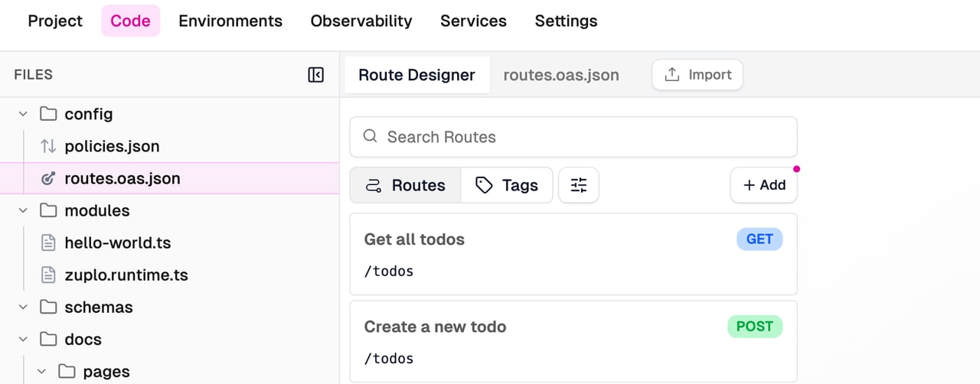
Task: Collapse the Files sidebar panel icon
Action: 315,74
